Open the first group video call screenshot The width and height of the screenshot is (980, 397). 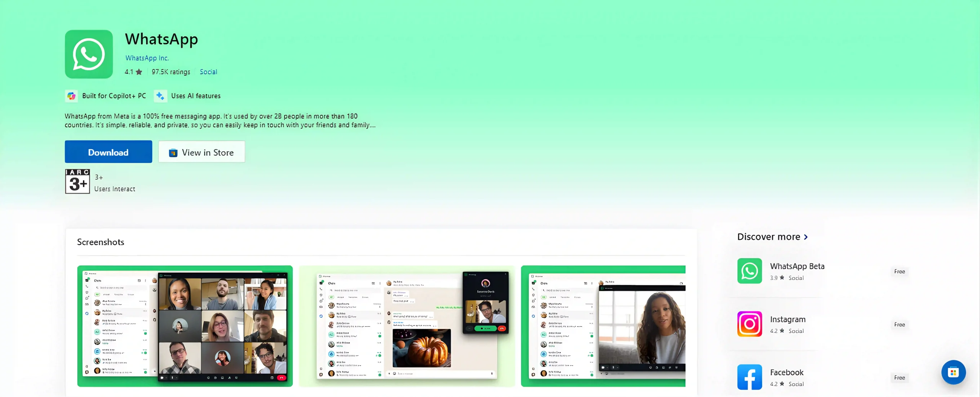(185, 326)
